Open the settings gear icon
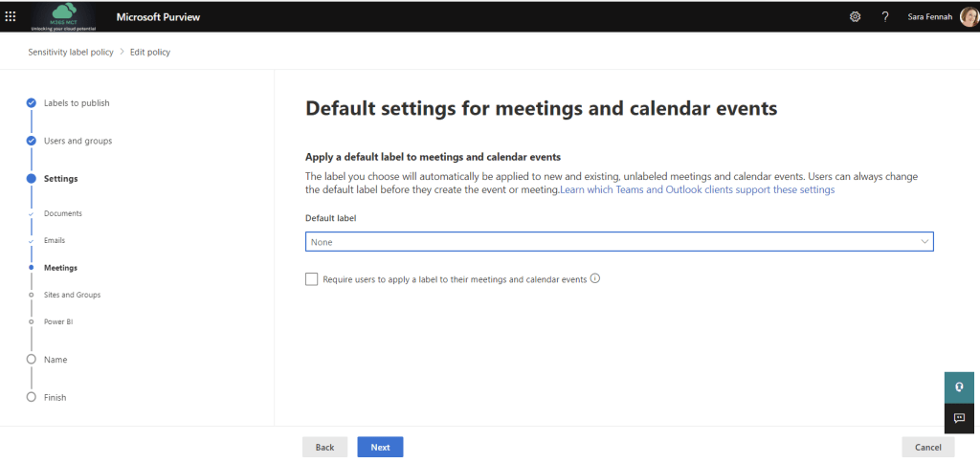The width and height of the screenshot is (980, 463). 855,16
